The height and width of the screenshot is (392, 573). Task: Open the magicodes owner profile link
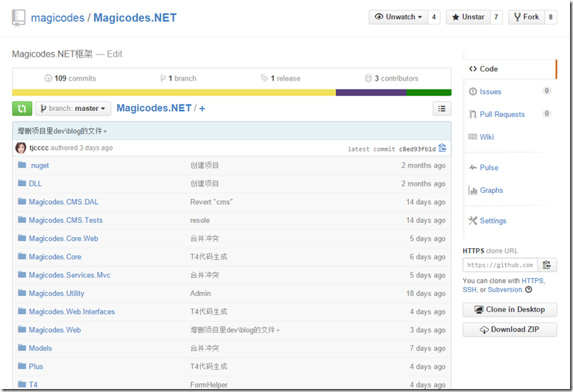pos(57,18)
